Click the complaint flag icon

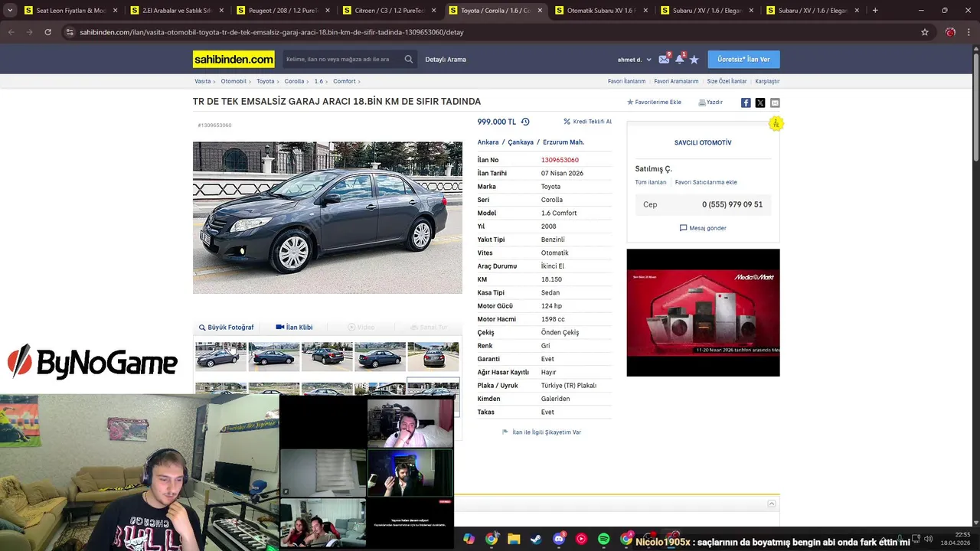point(505,432)
